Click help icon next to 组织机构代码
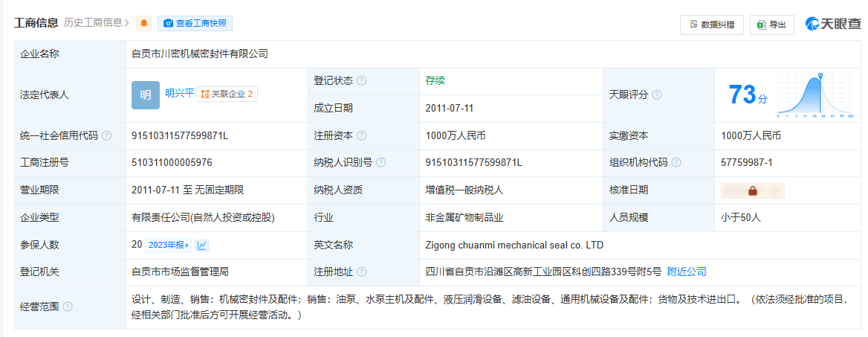This screenshot has width=868, height=337. coord(676,163)
